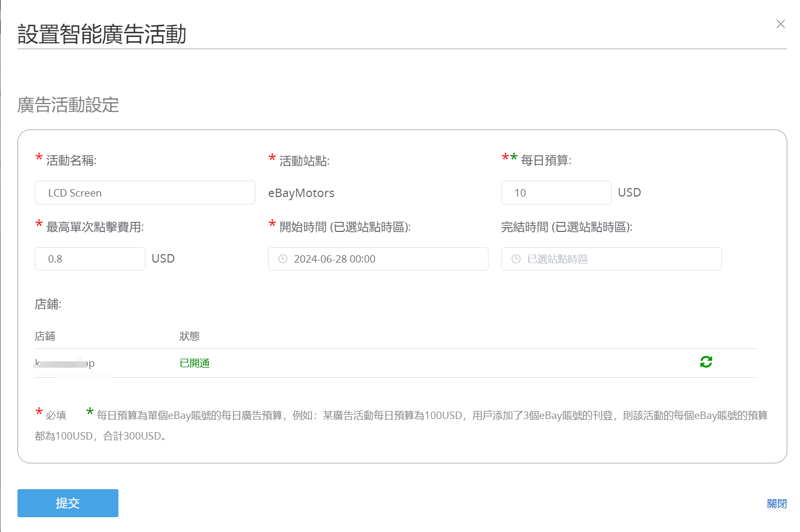
Task: Select the eBayMotors site text
Action: coord(301,193)
